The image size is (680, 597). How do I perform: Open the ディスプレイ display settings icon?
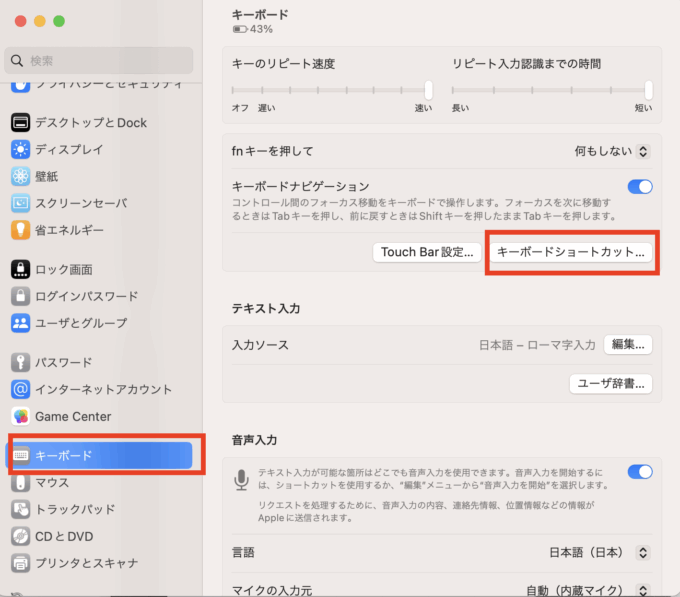(x=21, y=150)
